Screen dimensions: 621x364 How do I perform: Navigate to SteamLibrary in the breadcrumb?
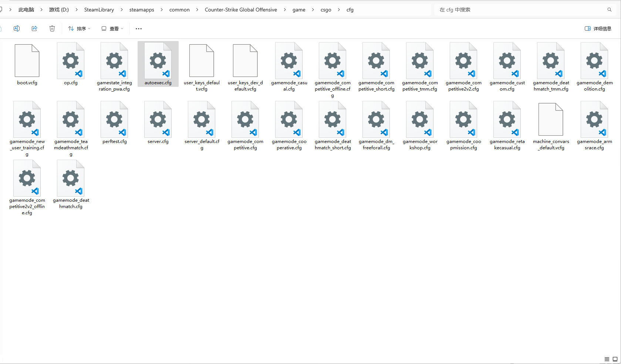coord(99,10)
